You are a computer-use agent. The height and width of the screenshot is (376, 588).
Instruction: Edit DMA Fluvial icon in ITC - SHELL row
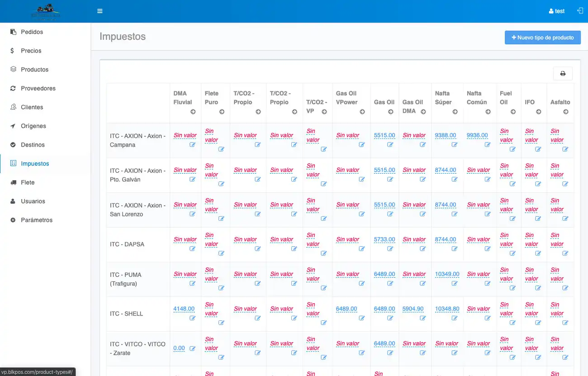(x=193, y=318)
